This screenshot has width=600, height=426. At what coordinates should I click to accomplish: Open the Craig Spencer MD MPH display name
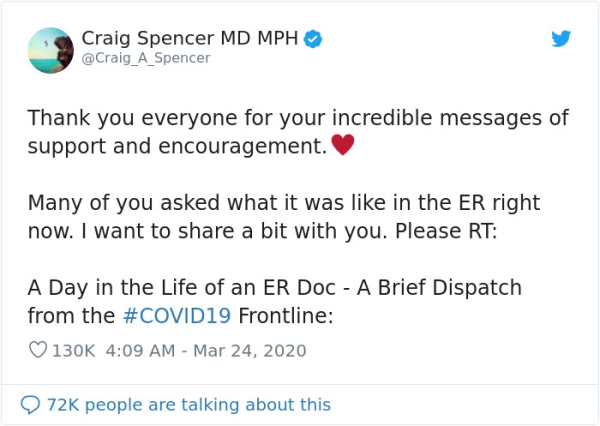point(189,38)
